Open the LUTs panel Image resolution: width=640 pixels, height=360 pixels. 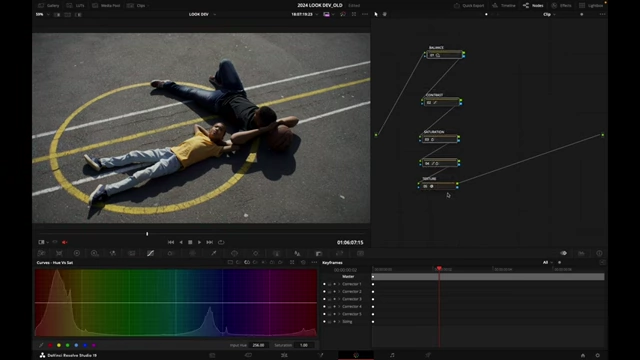point(76,5)
